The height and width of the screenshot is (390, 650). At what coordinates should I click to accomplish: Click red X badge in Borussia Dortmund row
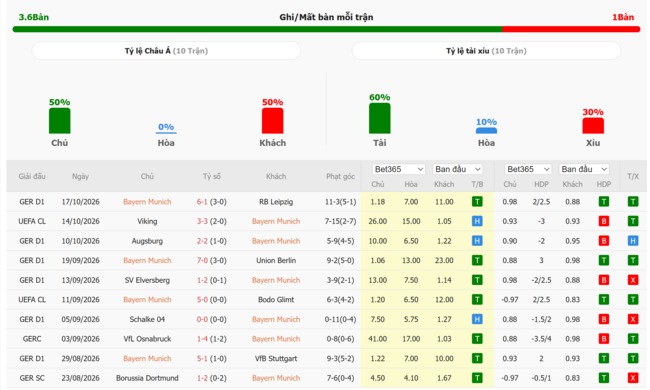click(x=633, y=378)
